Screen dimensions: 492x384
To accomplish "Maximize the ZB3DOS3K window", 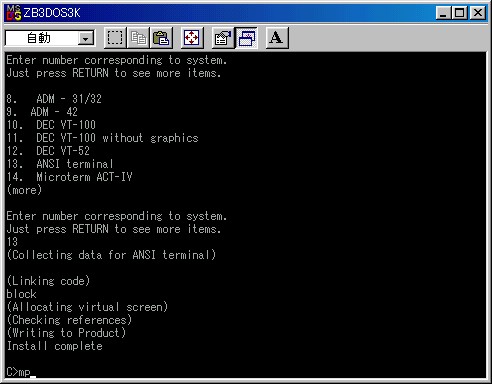I will [x=460, y=13].
